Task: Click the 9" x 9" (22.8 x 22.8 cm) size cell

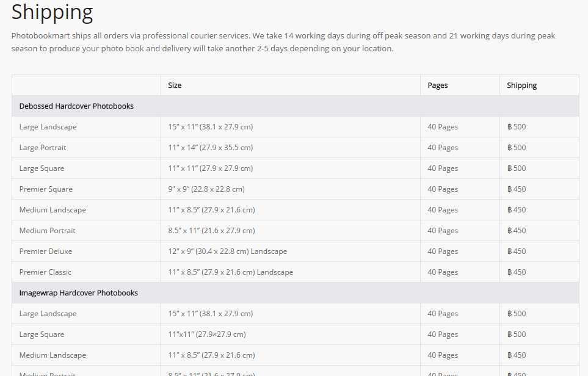Action: click(206, 189)
